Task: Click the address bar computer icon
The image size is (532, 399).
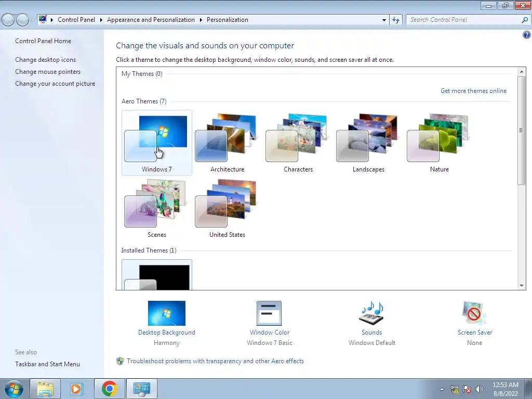Action: 43,19
